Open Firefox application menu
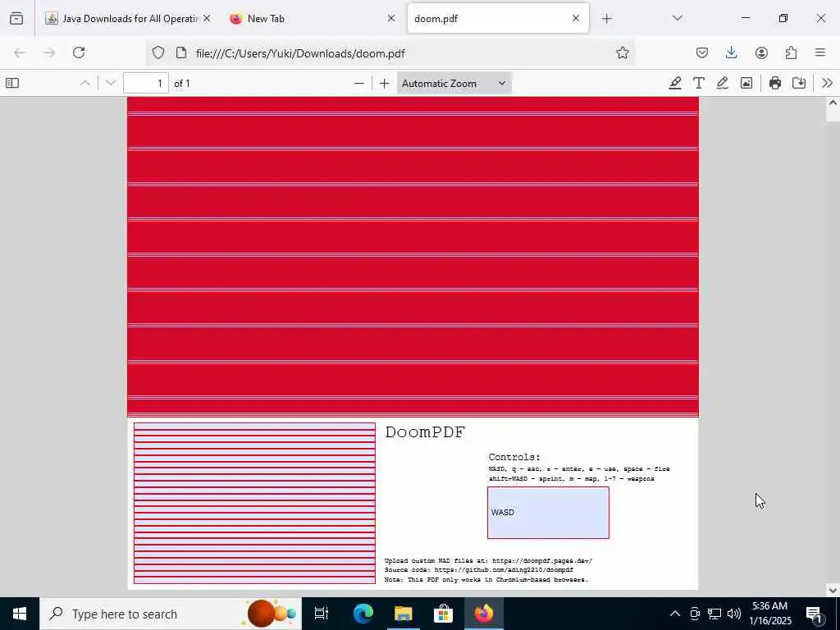840x630 pixels. click(x=820, y=53)
